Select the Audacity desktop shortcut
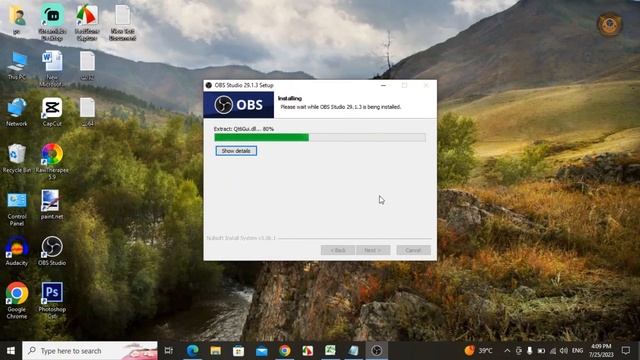 [17, 251]
